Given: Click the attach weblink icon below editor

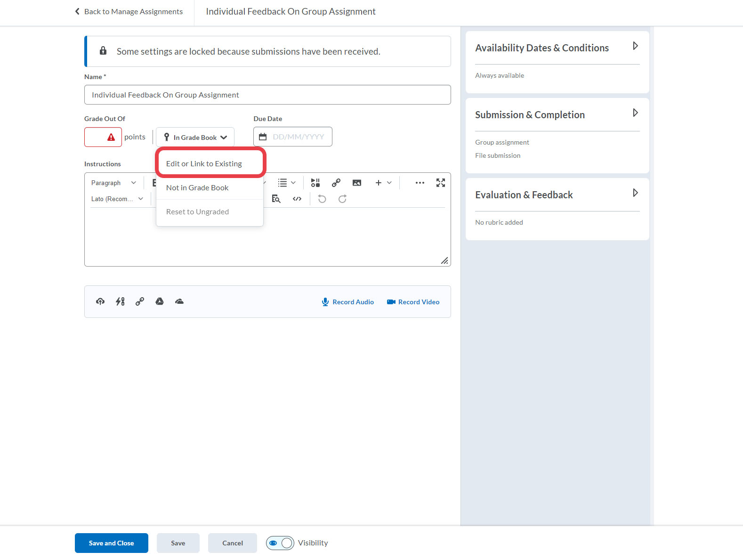Looking at the screenshot, I should pyautogui.click(x=140, y=301).
